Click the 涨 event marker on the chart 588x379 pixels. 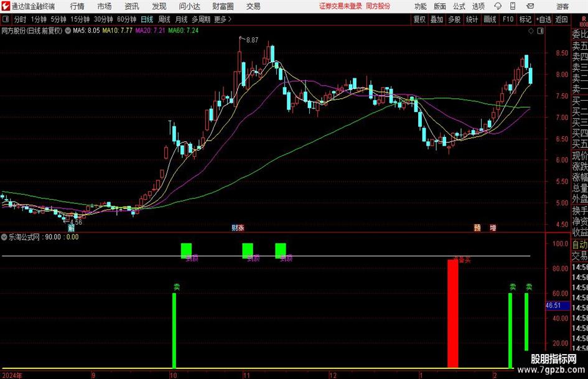tap(241, 228)
